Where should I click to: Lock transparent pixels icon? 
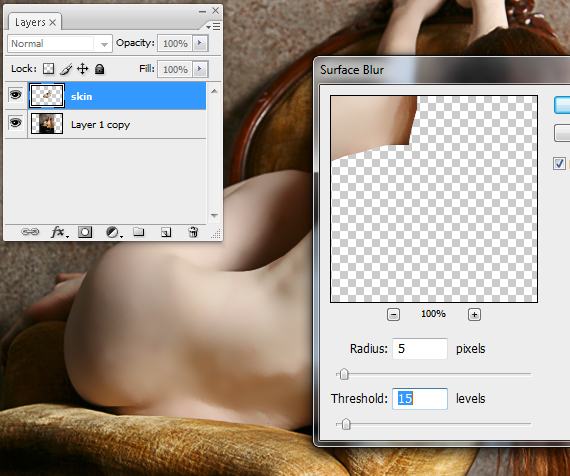[48, 69]
